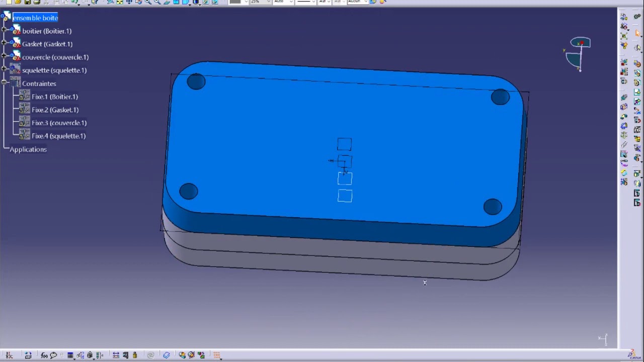Click the top-left hole on the cover

click(x=196, y=82)
